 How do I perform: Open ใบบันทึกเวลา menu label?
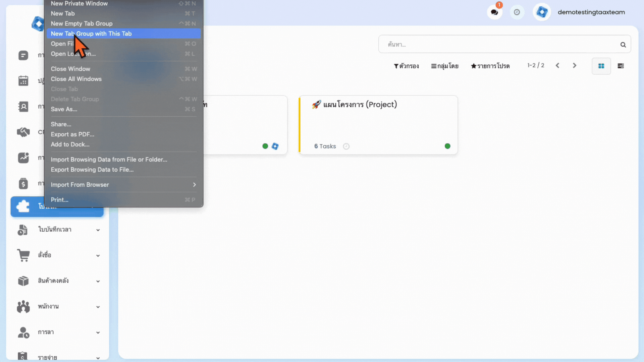(x=54, y=230)
